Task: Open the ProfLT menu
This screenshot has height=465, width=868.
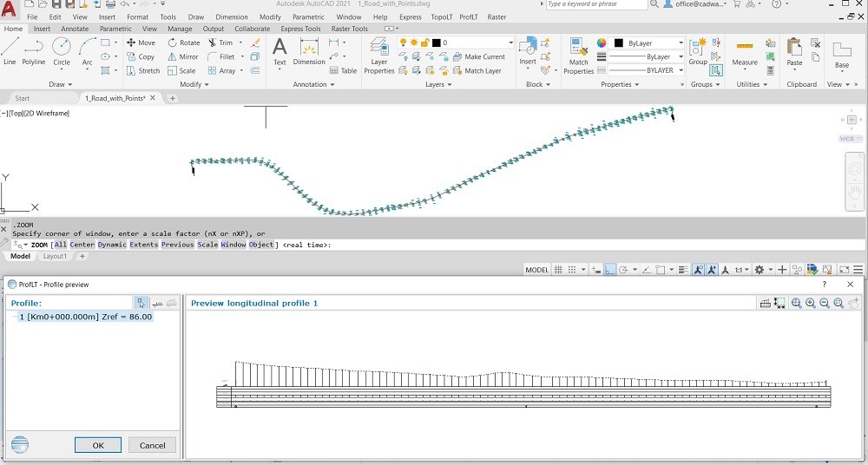Action: coord(470,17)
